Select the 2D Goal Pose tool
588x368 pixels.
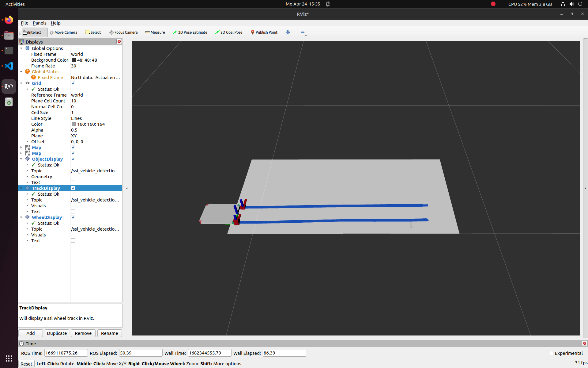pos(228,32)
